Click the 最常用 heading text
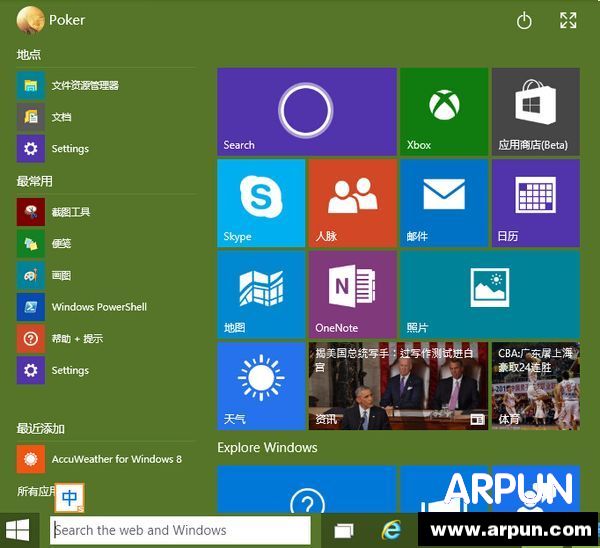This screenshot has width=600, height=548. click(35, 181)
